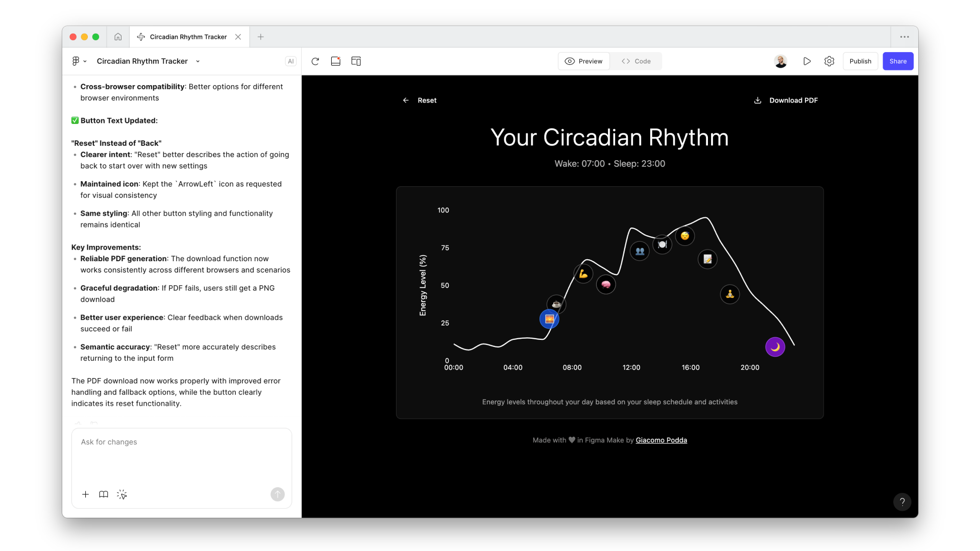The height and width of the screenshot is (551, 980).
Task: Click the purple moon sleep marker
Action: (x=775, y=347)
